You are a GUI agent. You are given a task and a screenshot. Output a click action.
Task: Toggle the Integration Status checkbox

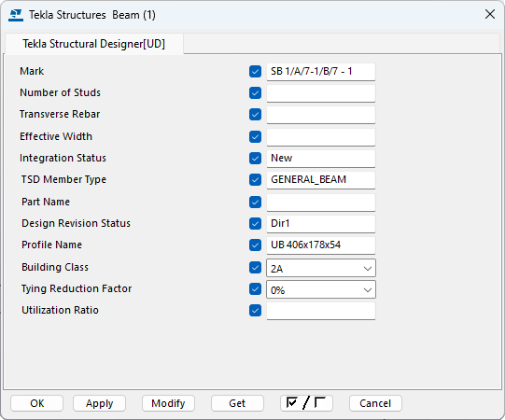pyautogui.click(x=255, y=158)
